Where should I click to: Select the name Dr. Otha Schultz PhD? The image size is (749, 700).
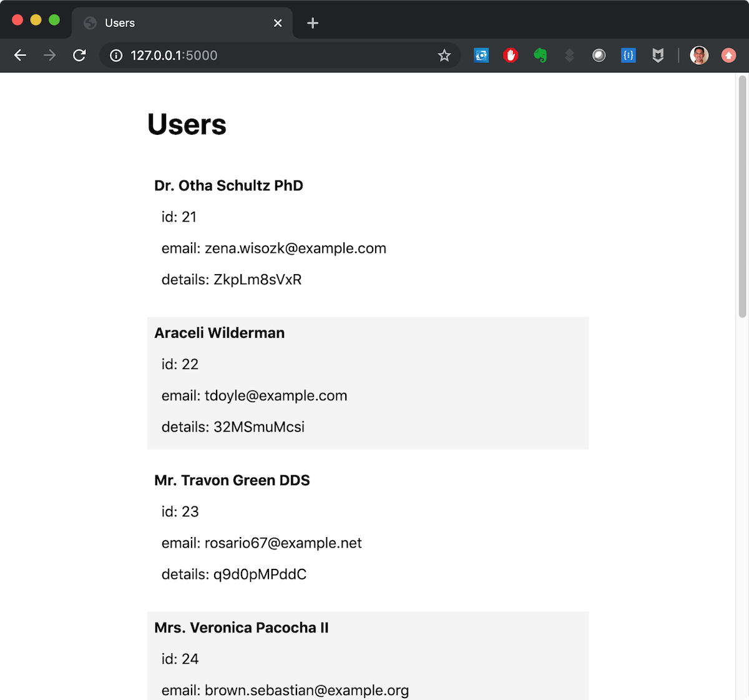tap(228, 185)
